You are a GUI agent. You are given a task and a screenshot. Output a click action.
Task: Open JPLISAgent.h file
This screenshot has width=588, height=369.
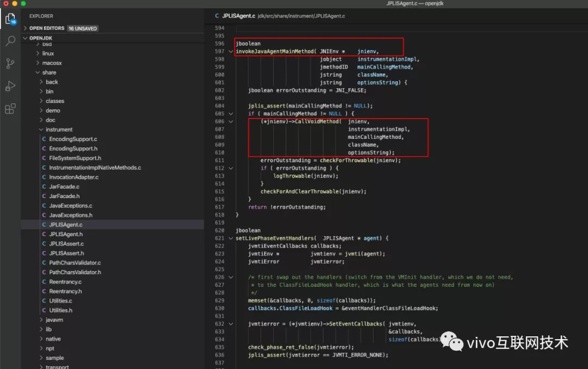66,235
